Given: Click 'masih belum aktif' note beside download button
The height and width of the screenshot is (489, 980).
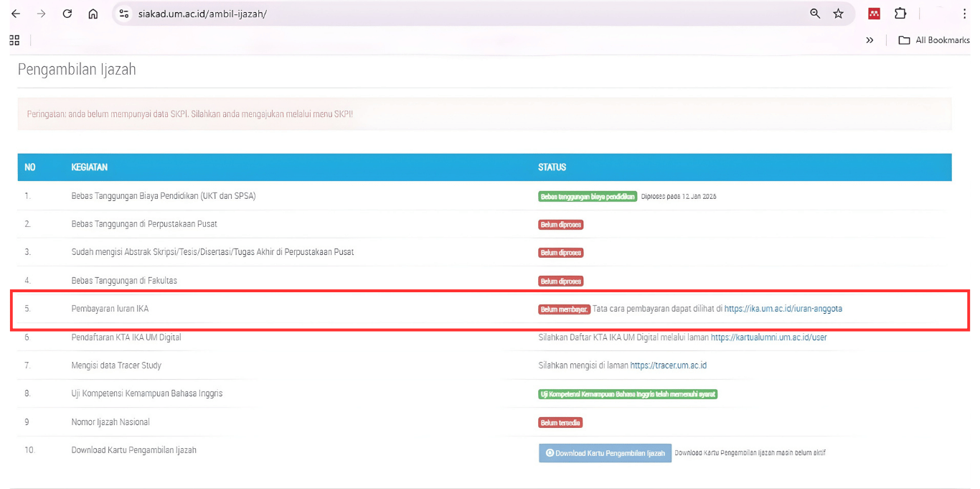Looking at the screenshot, I should pos(750,453).
